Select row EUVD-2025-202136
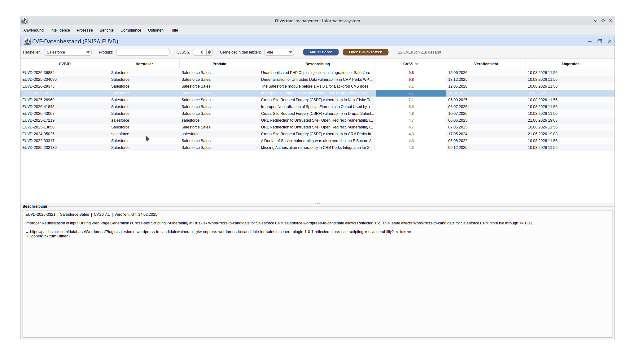 coord(317,148)
